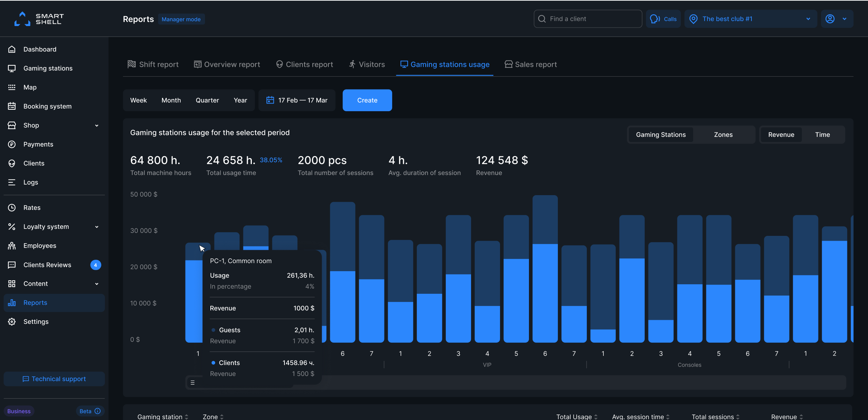868x420 pixels.
Task: Click the Payments coin icon
Action: pos(12,145)
